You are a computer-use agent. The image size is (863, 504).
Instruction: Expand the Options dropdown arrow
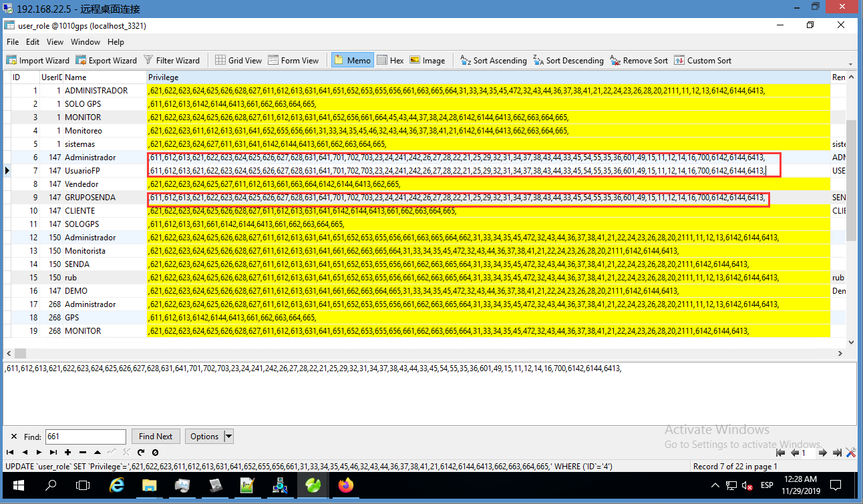point(229,437)
